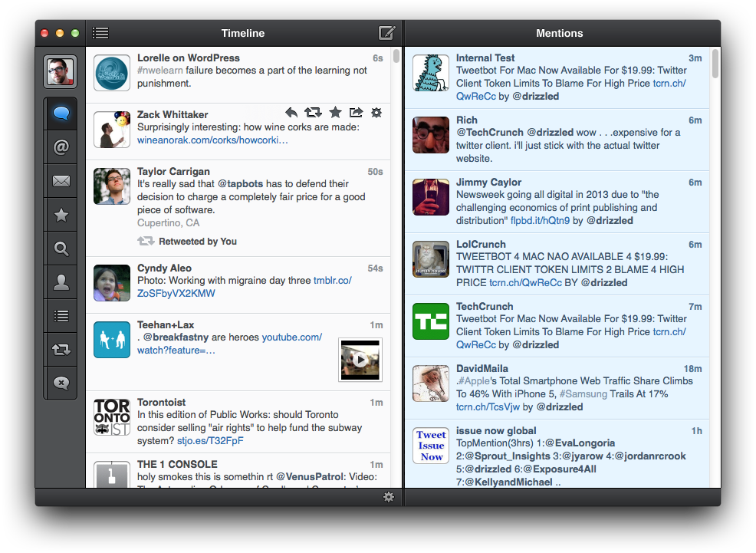
Task: Open #Apple hashtag in DavidMaila's mention
Action: click(474, 381)
